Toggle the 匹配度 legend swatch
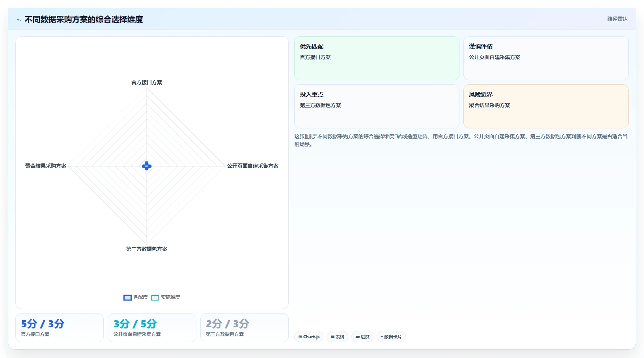 [x=127, y=297]
